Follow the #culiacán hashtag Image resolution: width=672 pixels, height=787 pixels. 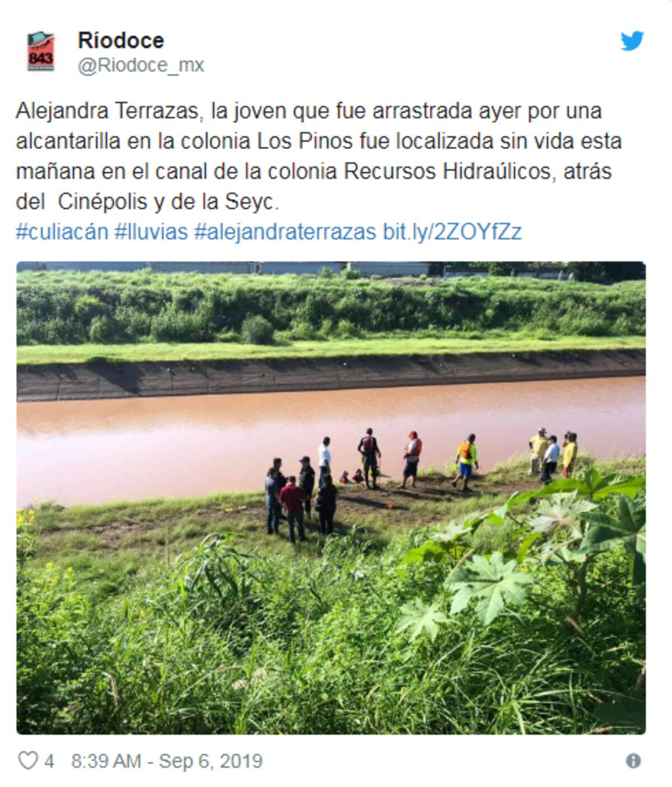[62, 231]
